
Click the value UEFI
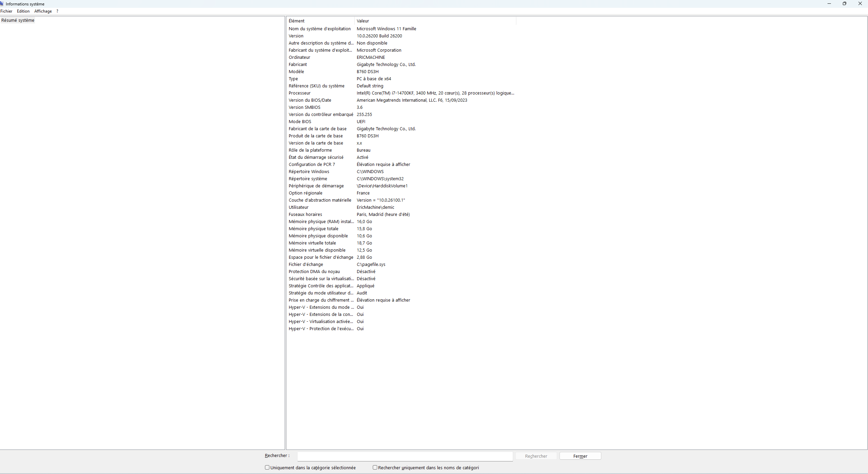361,122
